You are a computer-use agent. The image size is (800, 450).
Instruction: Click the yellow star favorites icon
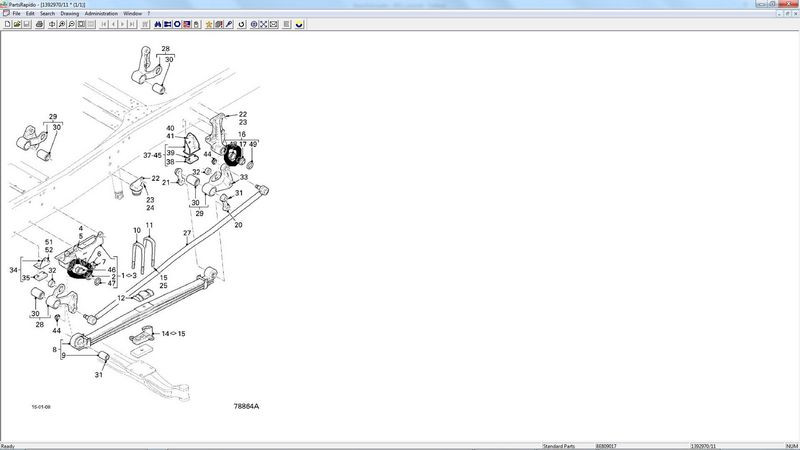[209, 24]
